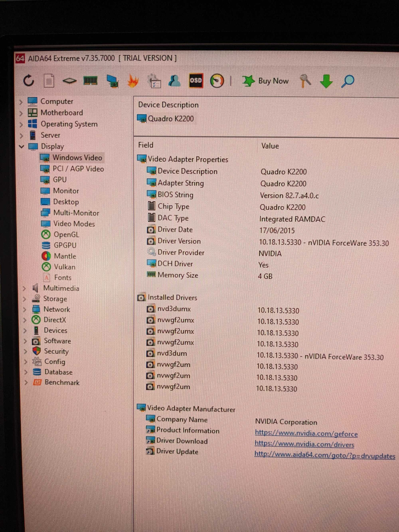Open Preferences wrench icon
Screen dimensions: 399x532
305,81
